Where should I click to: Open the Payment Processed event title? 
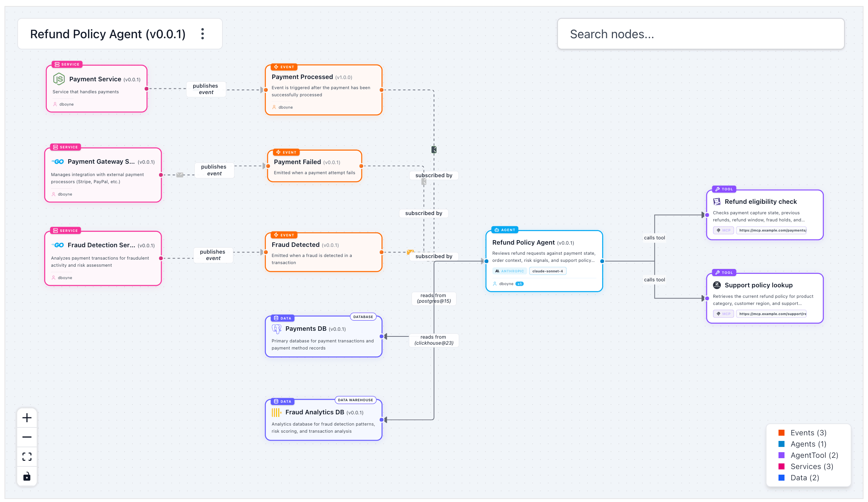point(302,77)
